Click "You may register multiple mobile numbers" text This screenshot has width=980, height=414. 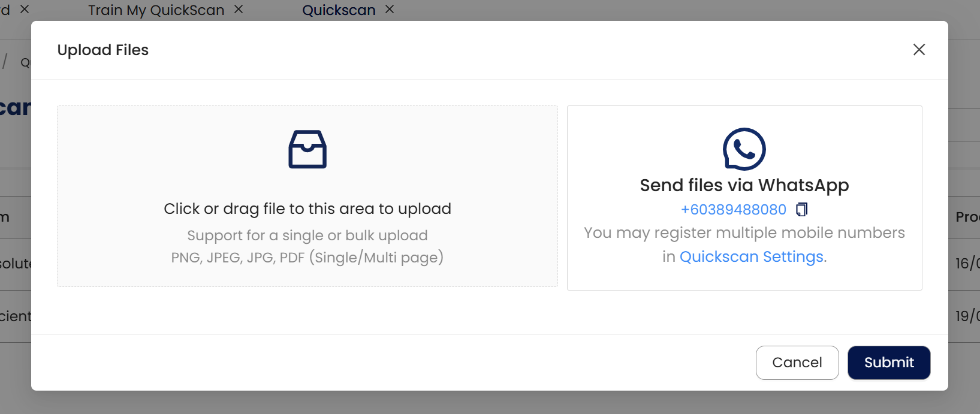point(744,232)
